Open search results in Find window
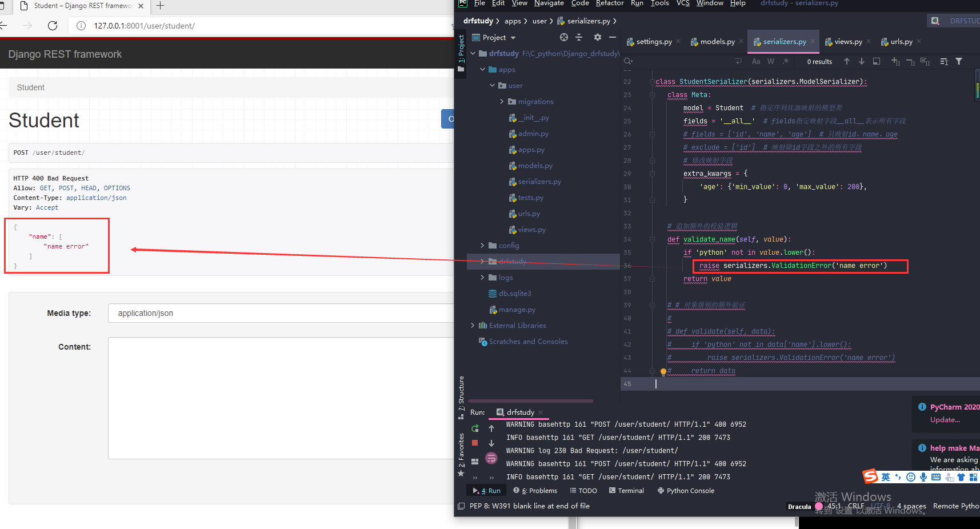The image size is (980, 529). 877,61
